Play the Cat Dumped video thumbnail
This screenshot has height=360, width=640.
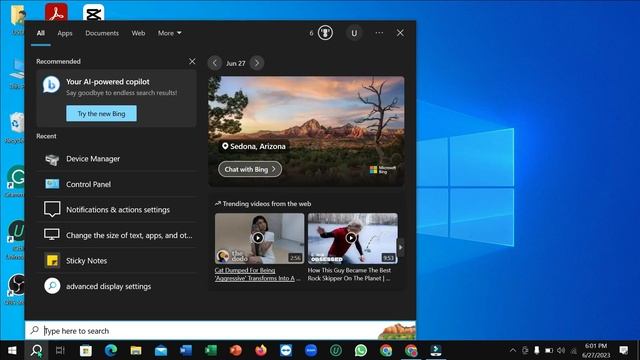[x=260, y=238]
